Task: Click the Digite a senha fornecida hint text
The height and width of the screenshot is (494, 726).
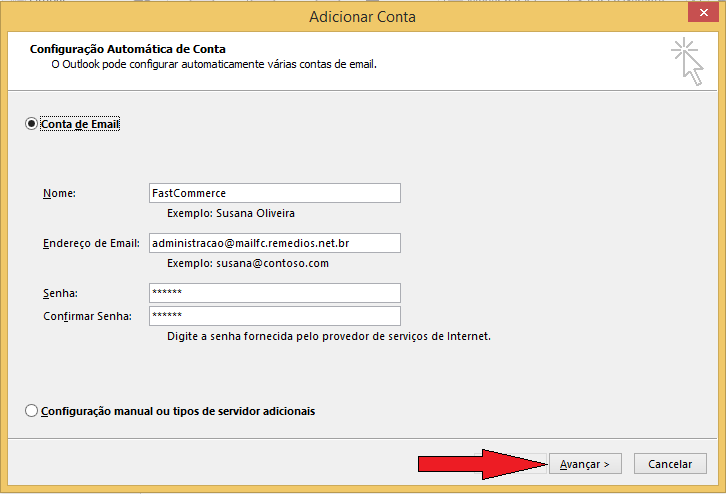Action: coord(329,336)
